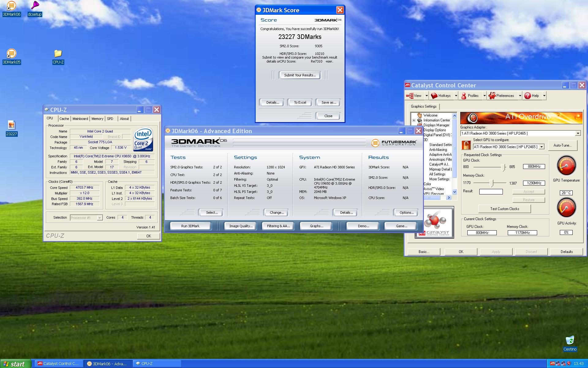Expand the Information Center tree node

[x=414, y=120]
